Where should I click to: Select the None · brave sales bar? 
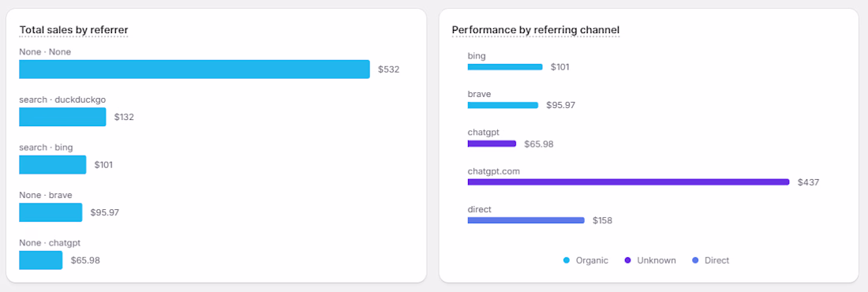click(51, 212)
